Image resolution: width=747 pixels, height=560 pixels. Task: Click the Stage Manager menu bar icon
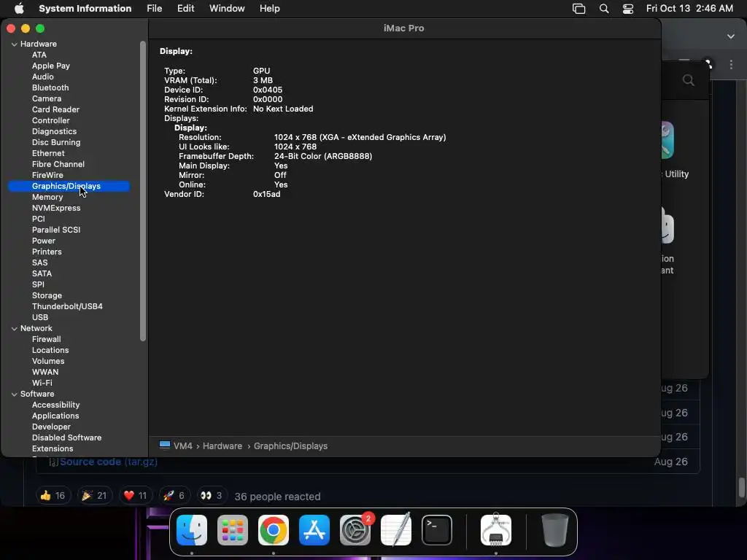(578, 9)
